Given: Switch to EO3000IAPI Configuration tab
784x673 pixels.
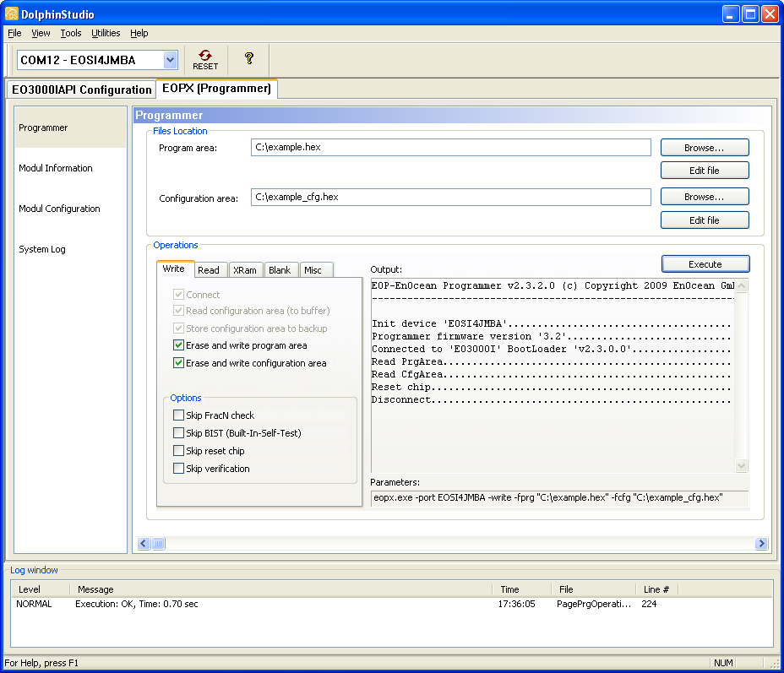Looking at the screenshot, I should coord(81,90).
